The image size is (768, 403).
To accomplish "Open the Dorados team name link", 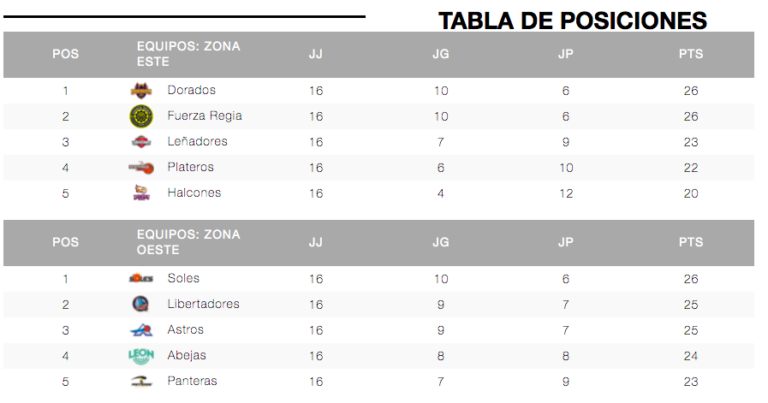I will tap(192, 90).
